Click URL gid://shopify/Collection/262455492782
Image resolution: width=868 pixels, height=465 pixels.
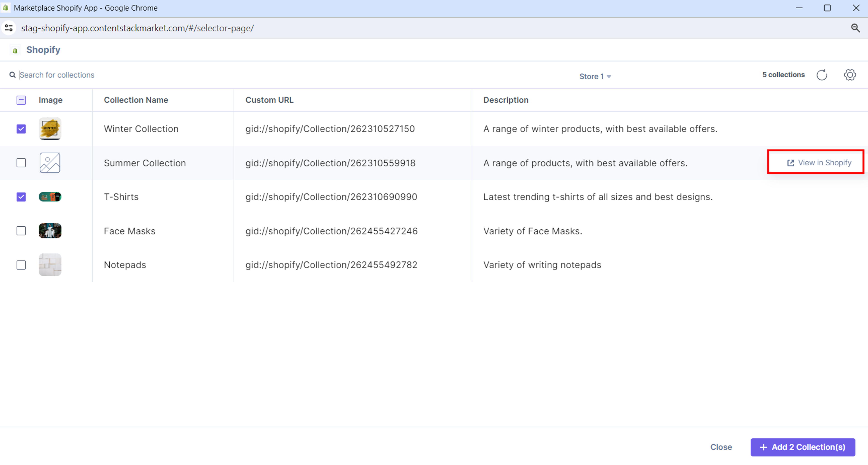(331, 265)
